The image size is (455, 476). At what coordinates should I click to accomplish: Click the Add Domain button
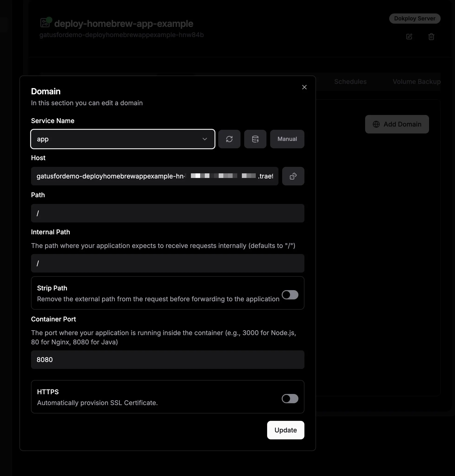(x=397, y=124)
